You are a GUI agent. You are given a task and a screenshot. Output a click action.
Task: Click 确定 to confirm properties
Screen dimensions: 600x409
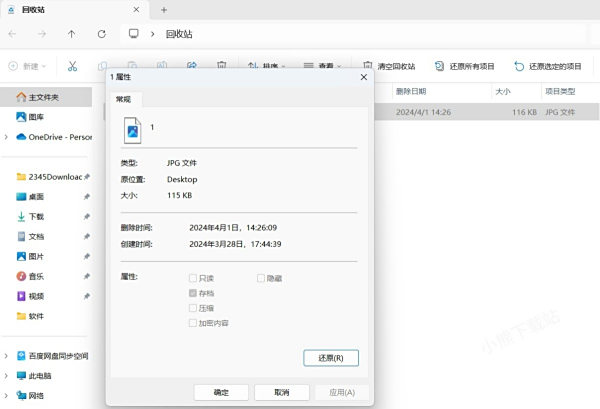[221, 393]
